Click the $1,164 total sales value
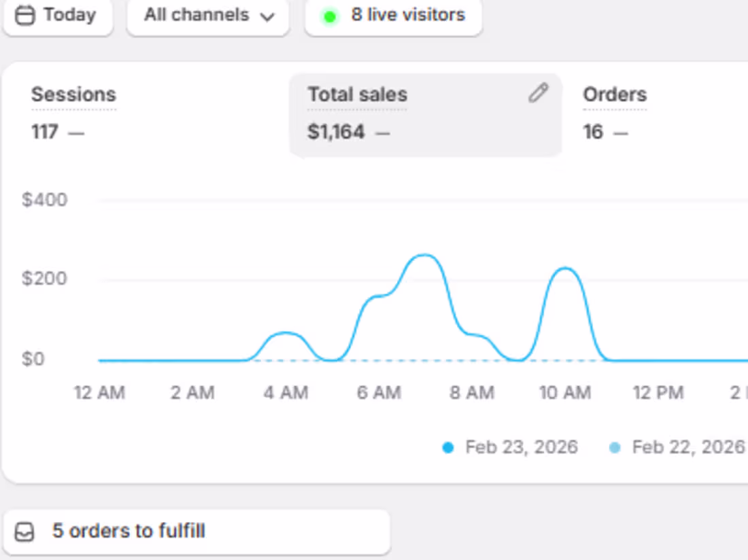This screenshot has height=560, width=748. (336, 132)
